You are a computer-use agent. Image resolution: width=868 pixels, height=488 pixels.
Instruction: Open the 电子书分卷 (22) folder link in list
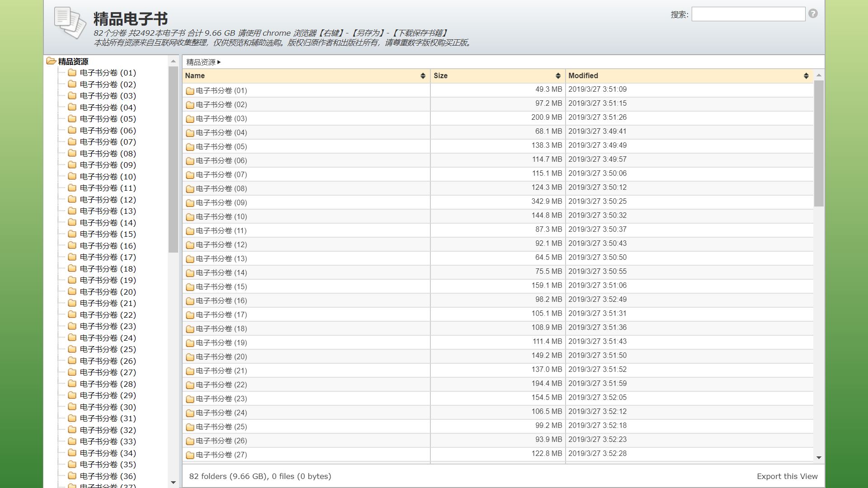click(x=221, y=385)
